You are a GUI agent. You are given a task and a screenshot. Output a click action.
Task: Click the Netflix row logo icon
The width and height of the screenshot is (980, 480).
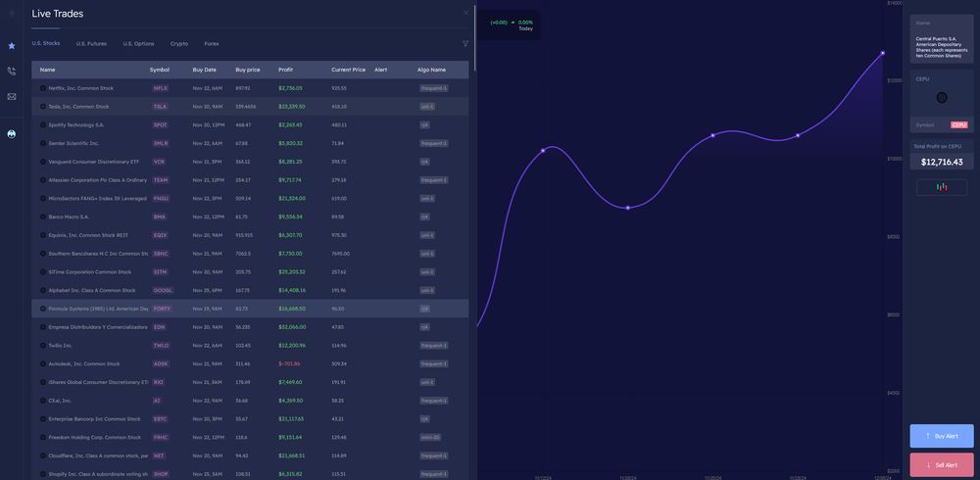click(x=43, y=88)
